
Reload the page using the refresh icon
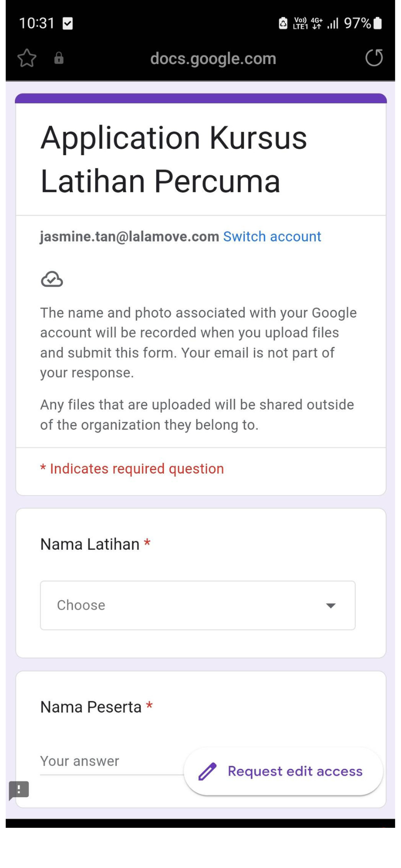374,58
